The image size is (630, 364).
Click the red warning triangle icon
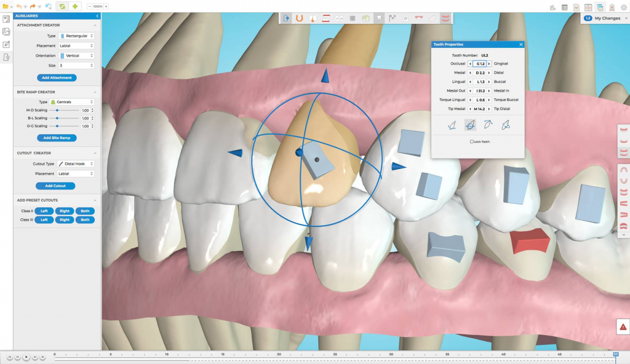point(623,328)
